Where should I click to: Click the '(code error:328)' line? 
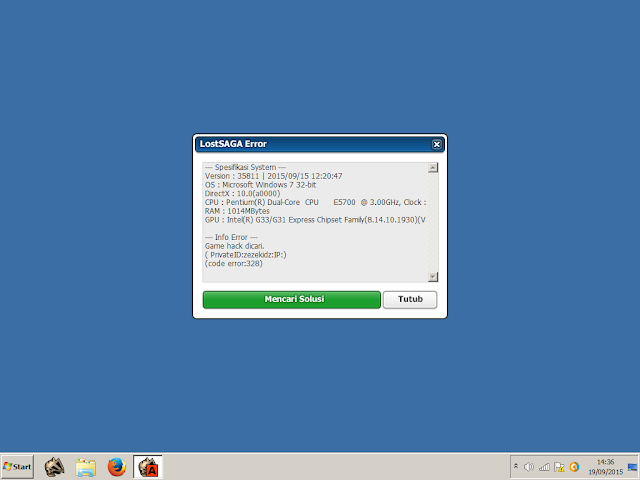(x=233, y=264)
